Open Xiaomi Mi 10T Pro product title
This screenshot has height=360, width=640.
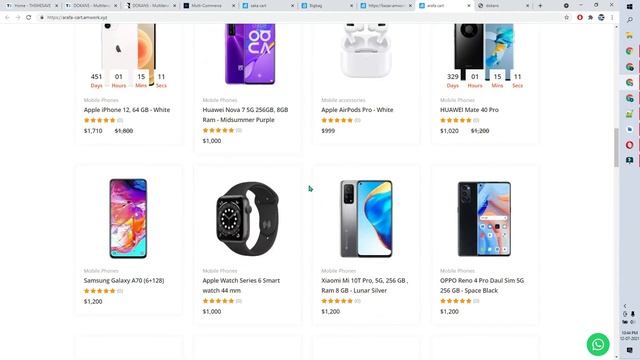click(x=364, y=285)
